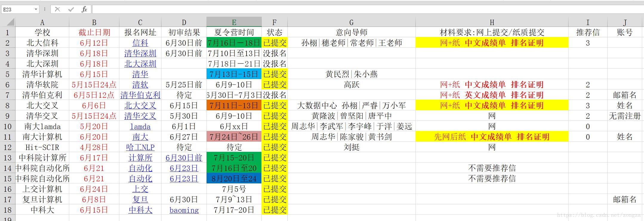
Task: Select column H header
Action: tap(492, 22)
